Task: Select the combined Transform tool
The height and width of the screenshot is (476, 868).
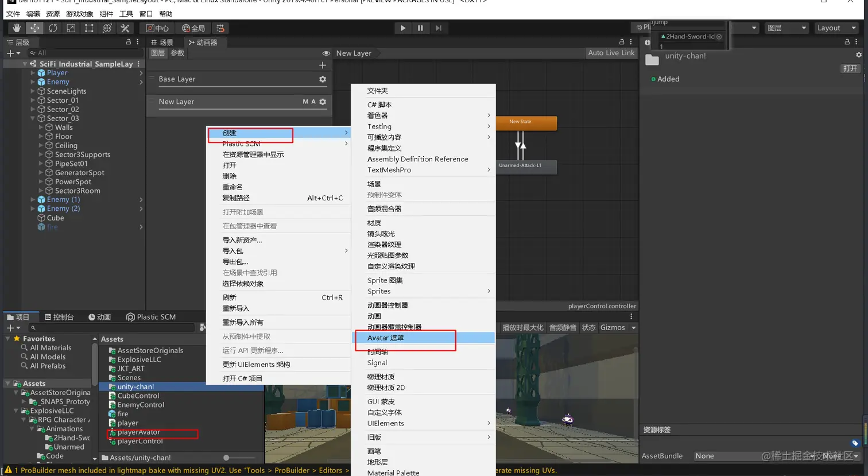Action: click(107, 28)
